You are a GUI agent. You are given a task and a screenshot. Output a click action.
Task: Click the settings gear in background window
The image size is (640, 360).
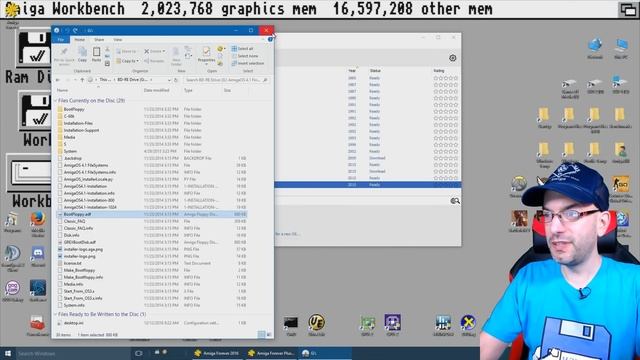point(453,58)
